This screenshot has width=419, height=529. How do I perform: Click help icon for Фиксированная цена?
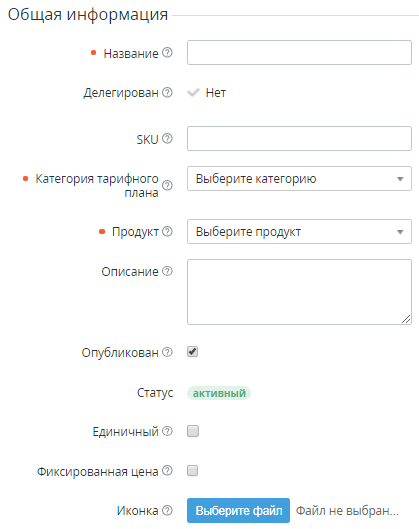[x=167, y=470]
